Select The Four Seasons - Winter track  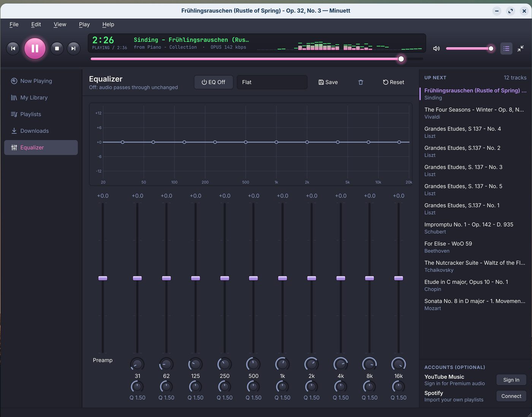pyautogui.click(x=475, y=113)
